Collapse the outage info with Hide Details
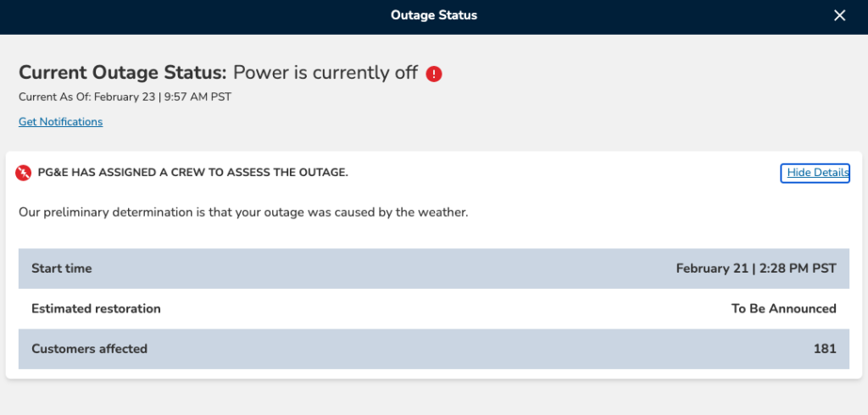The height and width of the screenshot is (415, 868). point(815,173)
